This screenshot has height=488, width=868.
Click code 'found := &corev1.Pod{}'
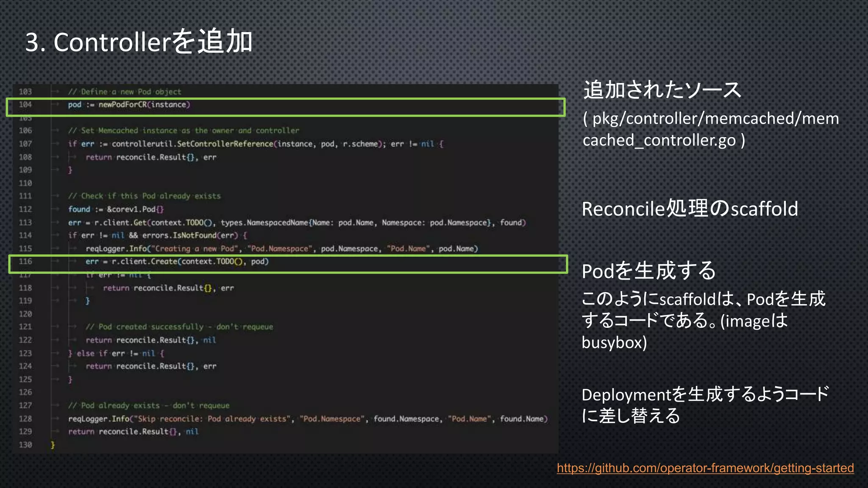click(x=116, y=209)
